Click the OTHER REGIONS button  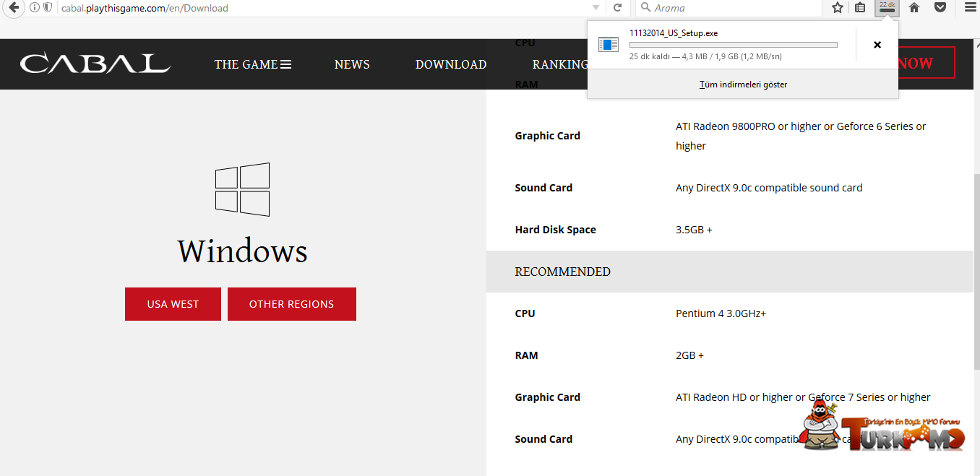[x=292, y=304]
